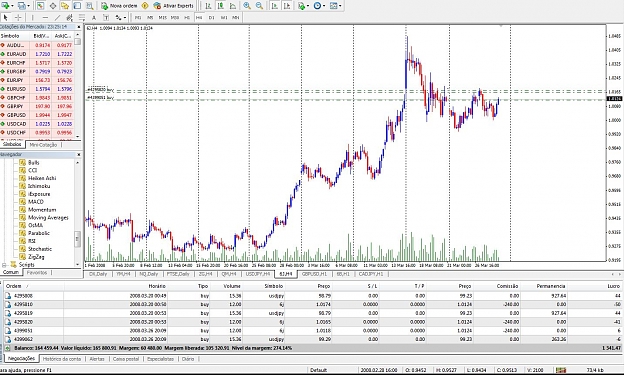Open the Favoritos tab in Navigator

(x=37, y=273)
